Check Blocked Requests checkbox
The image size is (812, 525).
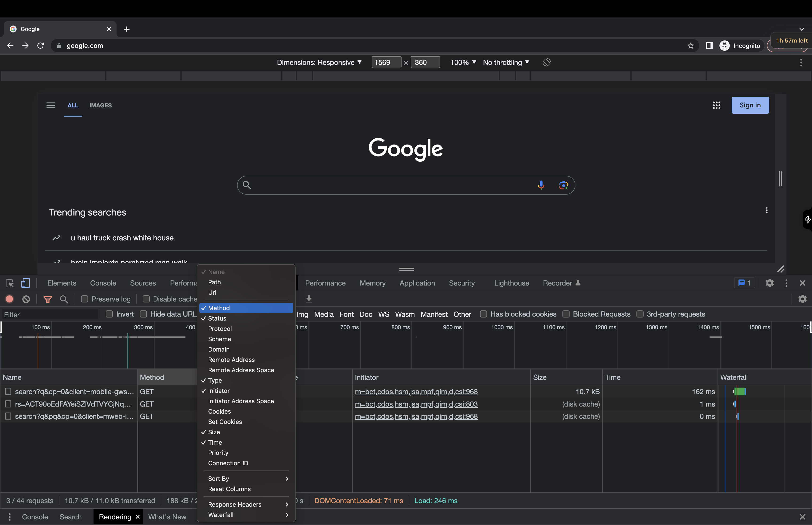[566, 314]
